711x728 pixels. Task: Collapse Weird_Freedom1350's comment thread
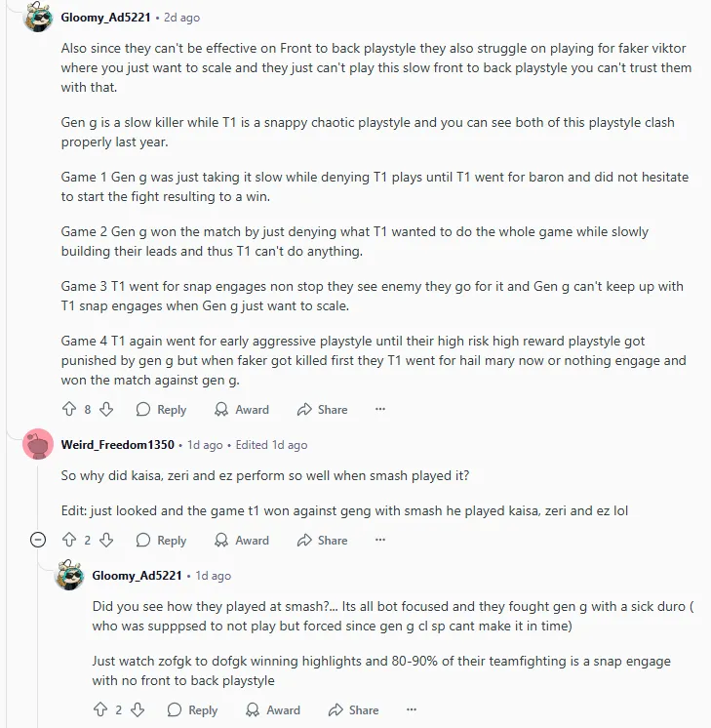38,540
